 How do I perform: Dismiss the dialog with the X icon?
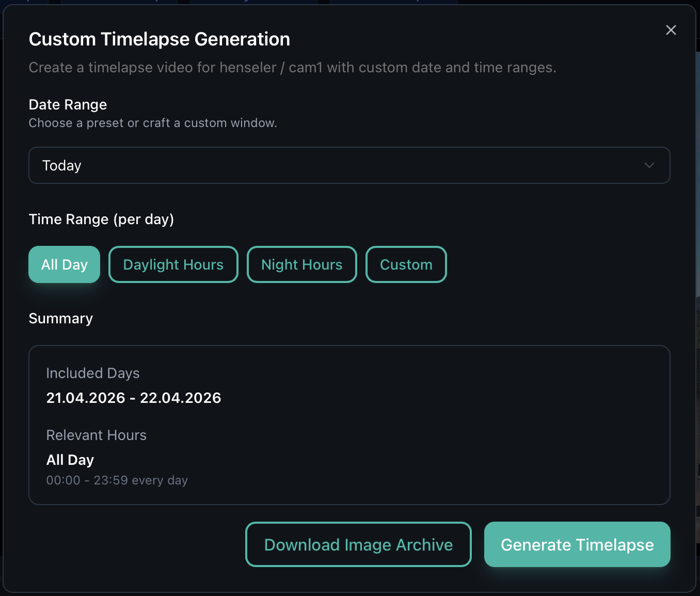(x=671, y=30)
